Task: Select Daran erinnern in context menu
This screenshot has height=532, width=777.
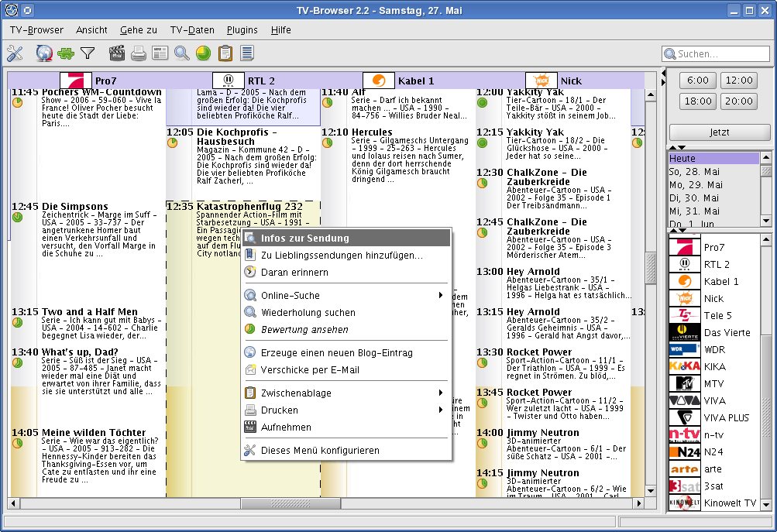Action: (x=346, y=272)
